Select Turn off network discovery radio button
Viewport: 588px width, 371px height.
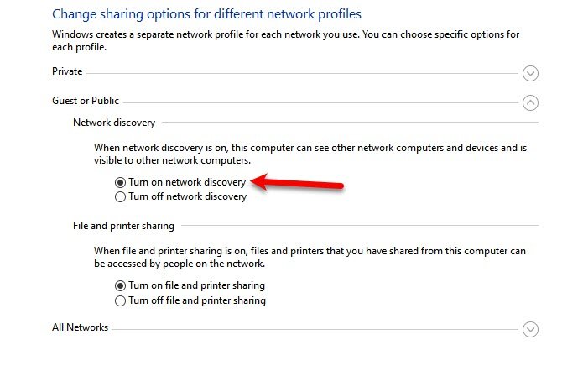[x=121, y=197]
